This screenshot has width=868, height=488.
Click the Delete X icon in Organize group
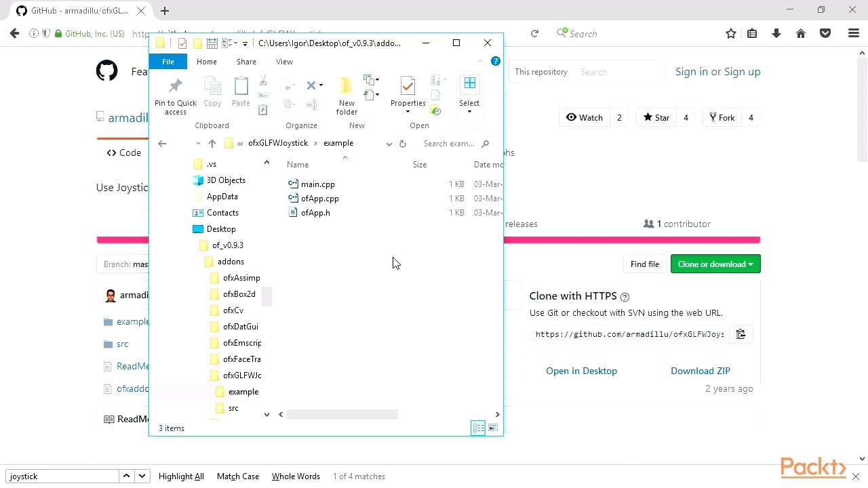click(x=311, y=85)
